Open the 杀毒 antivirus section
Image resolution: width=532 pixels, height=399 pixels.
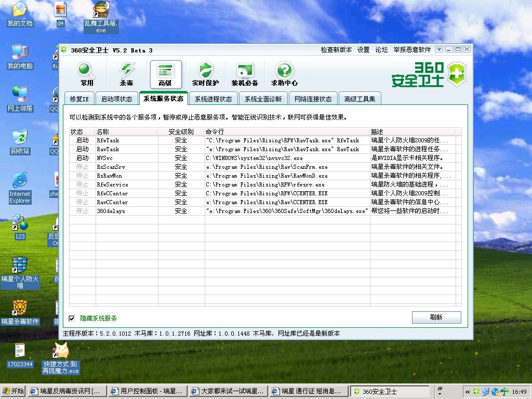[126, 74]
